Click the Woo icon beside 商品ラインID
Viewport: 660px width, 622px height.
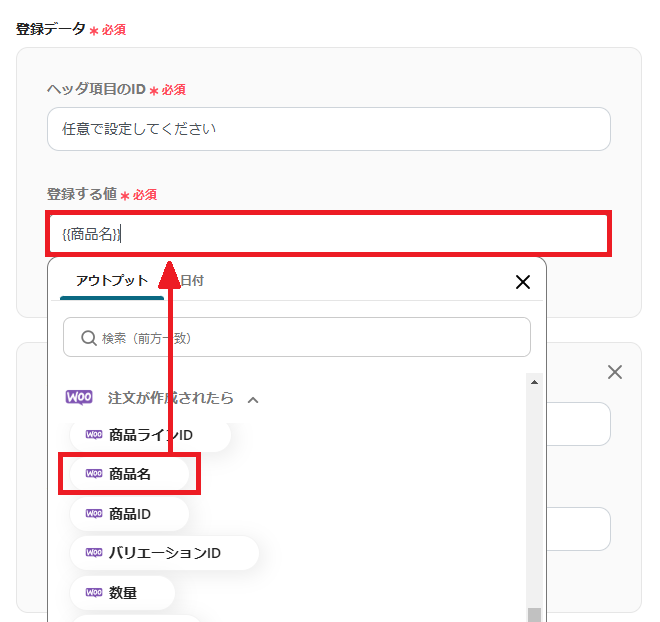click(x=94, y=435)
